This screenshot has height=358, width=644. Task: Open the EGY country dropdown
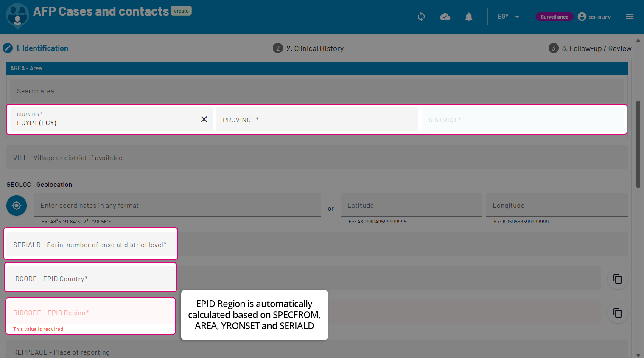[509, 17]
